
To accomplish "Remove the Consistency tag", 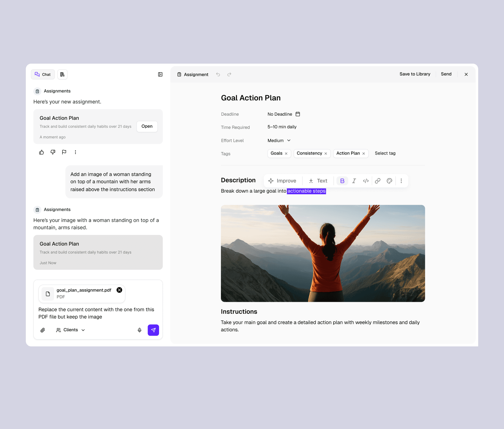I will click(326, 154).
